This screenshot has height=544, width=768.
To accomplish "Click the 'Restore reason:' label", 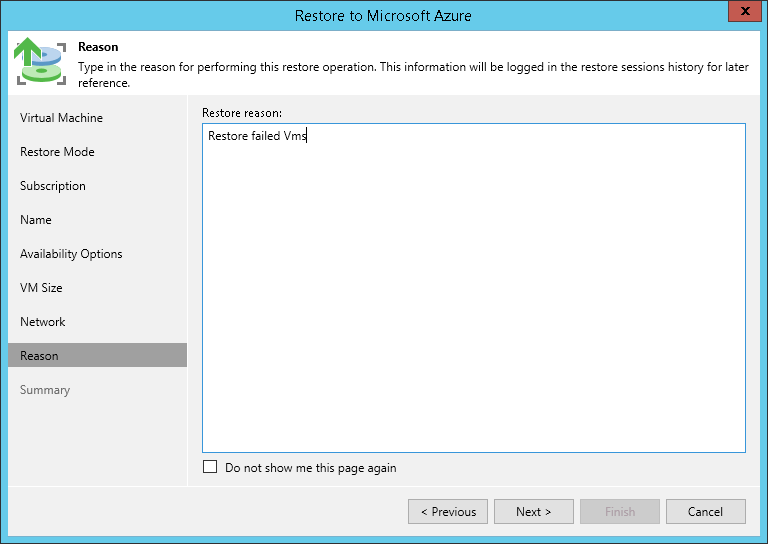I will [x=242, y=113].
